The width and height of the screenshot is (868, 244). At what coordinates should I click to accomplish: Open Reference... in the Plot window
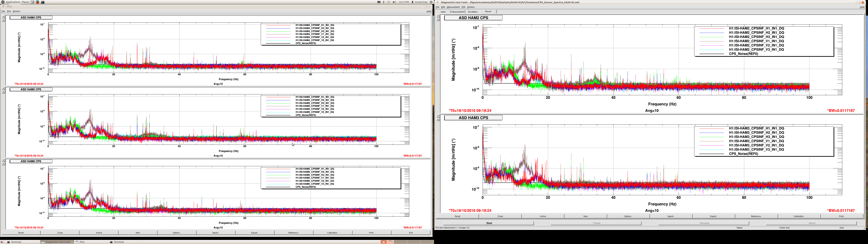(294, 232)
